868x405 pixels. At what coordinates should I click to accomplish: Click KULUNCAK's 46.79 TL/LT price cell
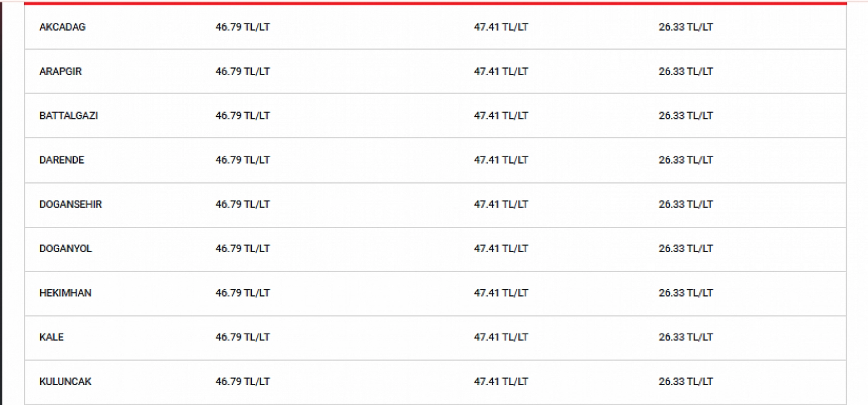coord(243,382)
